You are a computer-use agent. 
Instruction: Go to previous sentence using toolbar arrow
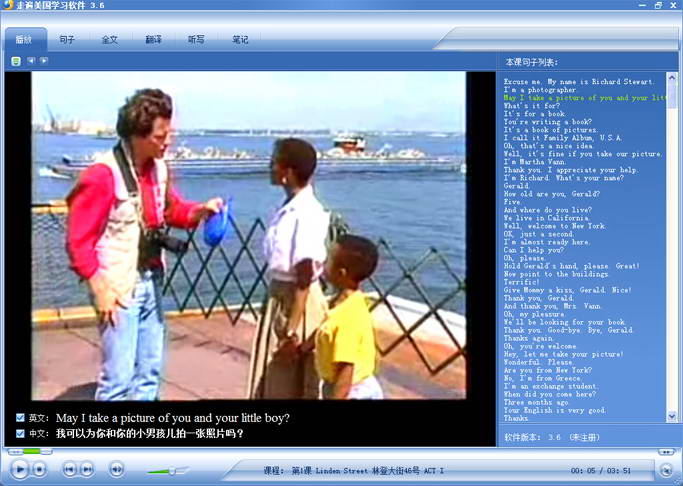(x=30, y=61)
